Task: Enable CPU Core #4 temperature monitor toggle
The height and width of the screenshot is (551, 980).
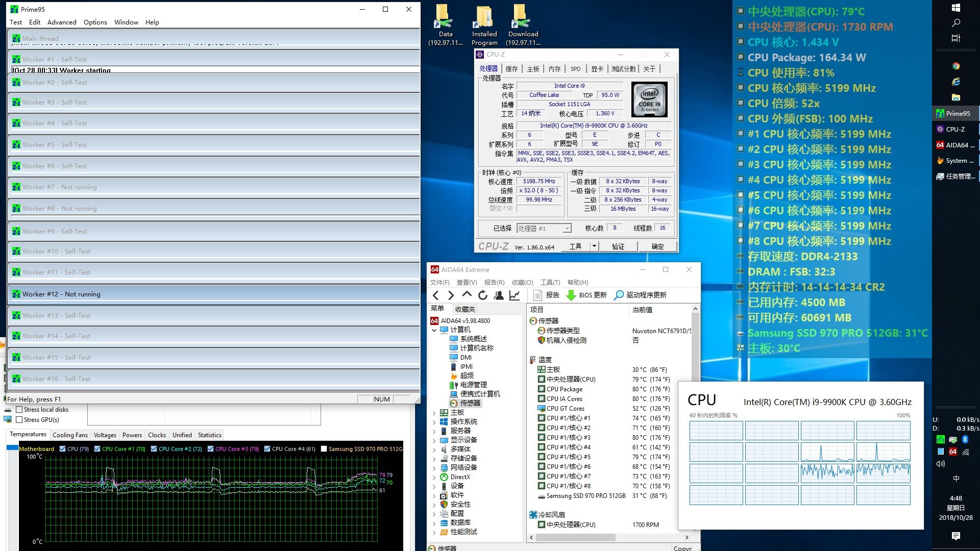Action: pyautogui.click(x=266, y=448)
